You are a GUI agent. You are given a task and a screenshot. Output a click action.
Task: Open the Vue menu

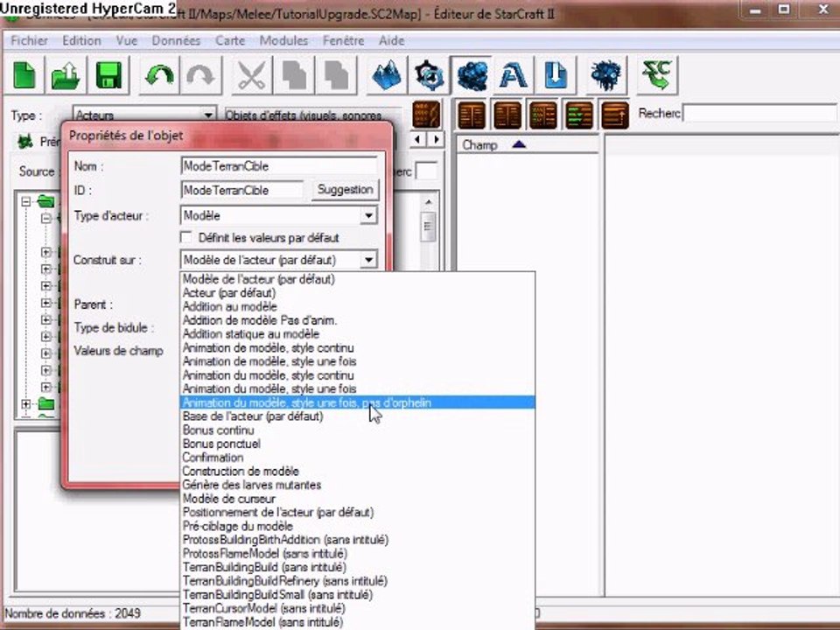tap(126, 41)
